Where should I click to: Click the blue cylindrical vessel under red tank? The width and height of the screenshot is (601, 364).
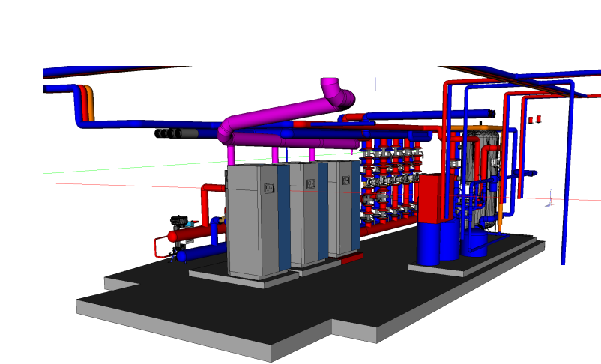tap(428, 243)
